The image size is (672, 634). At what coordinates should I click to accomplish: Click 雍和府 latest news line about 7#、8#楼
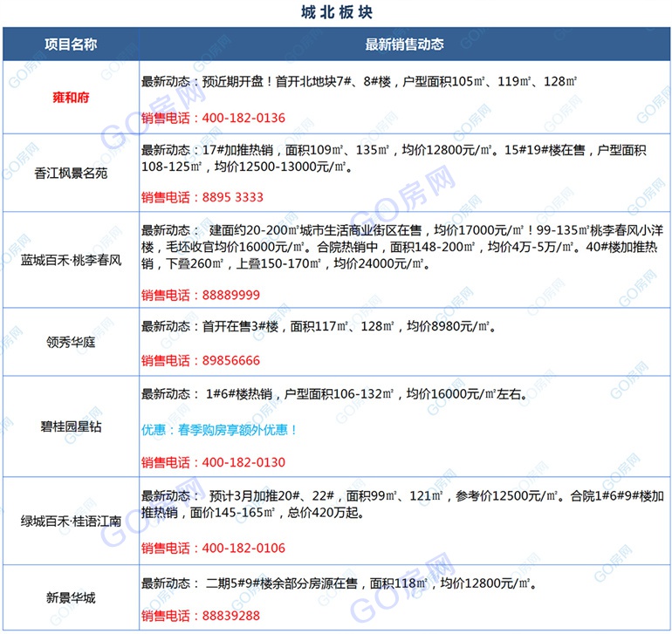(x=360, y=81)
